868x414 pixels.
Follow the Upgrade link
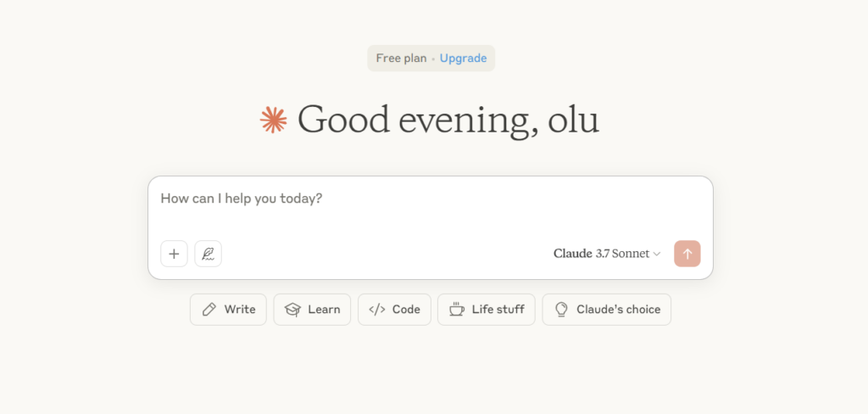coord(464,59)
